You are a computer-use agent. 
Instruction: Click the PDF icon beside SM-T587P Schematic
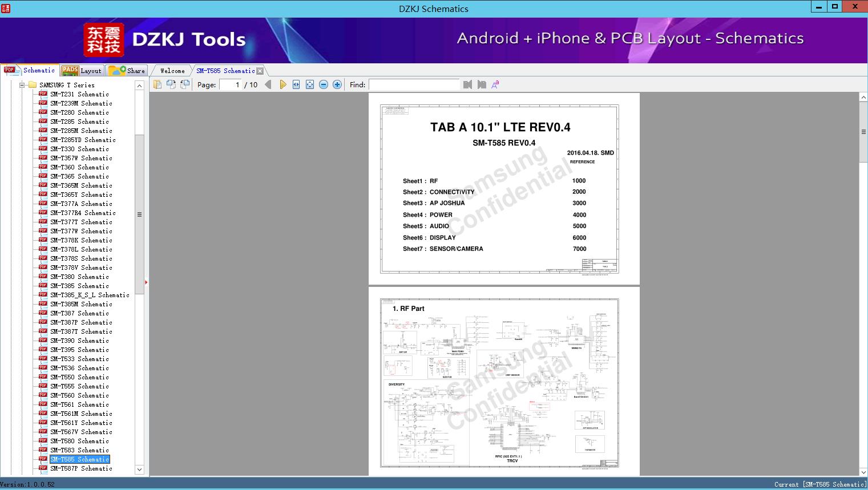43,468
